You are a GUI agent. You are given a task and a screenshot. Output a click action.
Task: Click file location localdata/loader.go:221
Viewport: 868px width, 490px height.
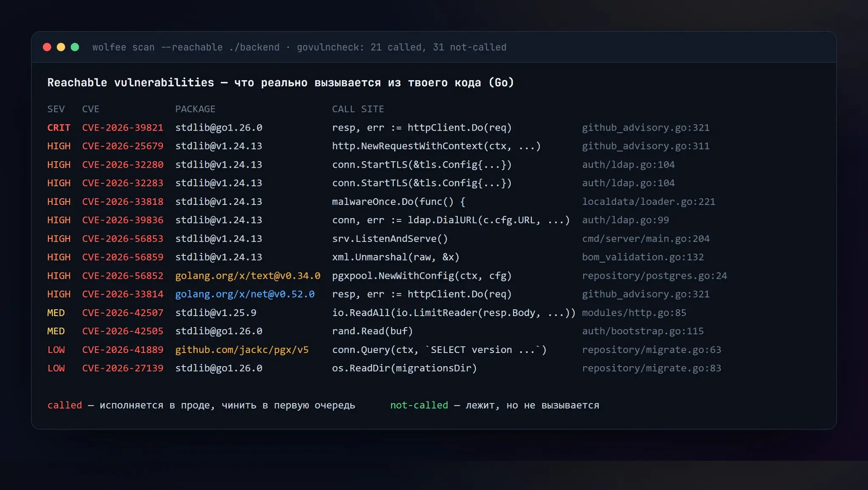(648, 202)
